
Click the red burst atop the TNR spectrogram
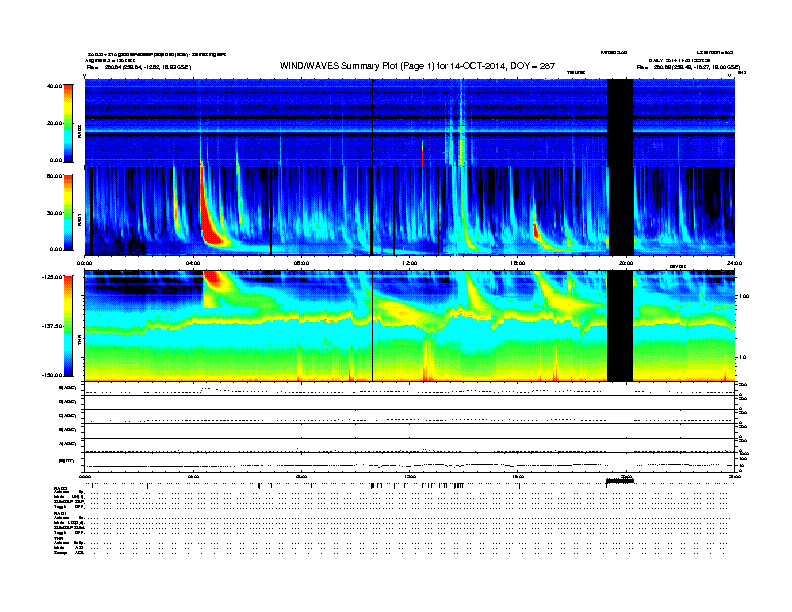tap(214, 278)
